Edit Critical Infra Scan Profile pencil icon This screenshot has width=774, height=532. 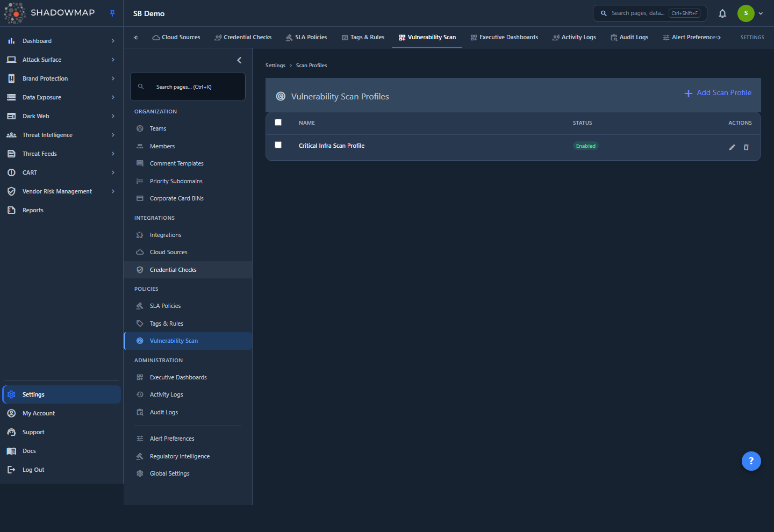(732, 147)
